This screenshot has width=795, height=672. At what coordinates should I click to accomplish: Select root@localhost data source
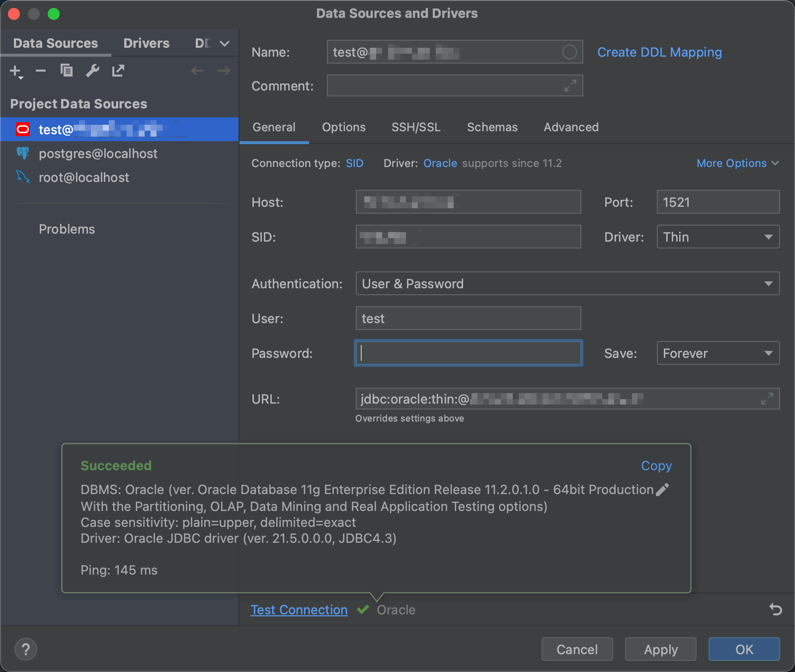point(119,177)
